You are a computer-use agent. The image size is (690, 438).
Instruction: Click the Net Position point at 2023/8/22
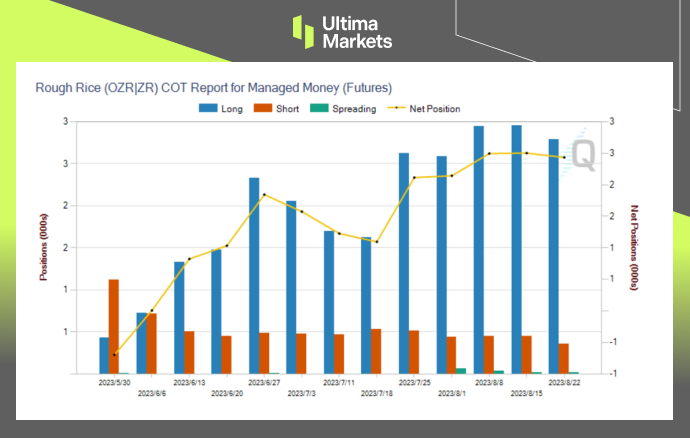[564, 157]
